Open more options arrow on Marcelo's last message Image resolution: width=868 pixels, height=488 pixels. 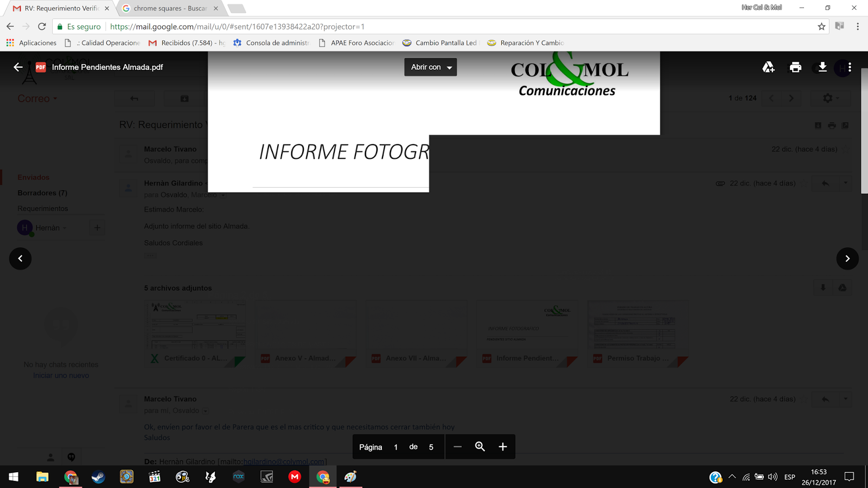pyautogui.click(x=845, y=399)
